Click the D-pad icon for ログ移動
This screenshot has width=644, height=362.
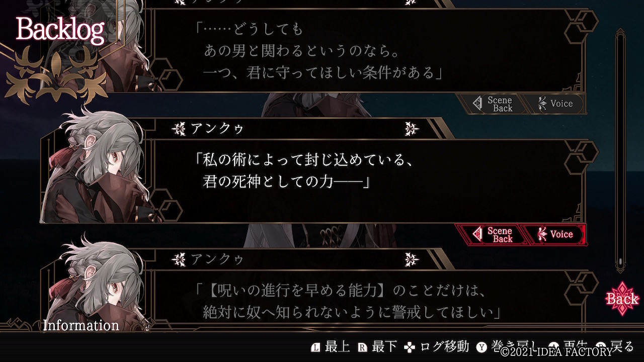pyautogui.click(x=411, y=347)
